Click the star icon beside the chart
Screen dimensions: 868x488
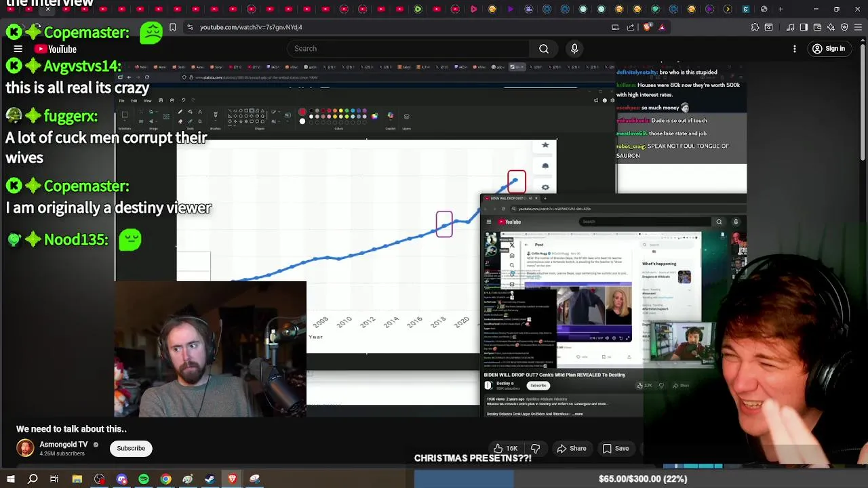point(545,145)
